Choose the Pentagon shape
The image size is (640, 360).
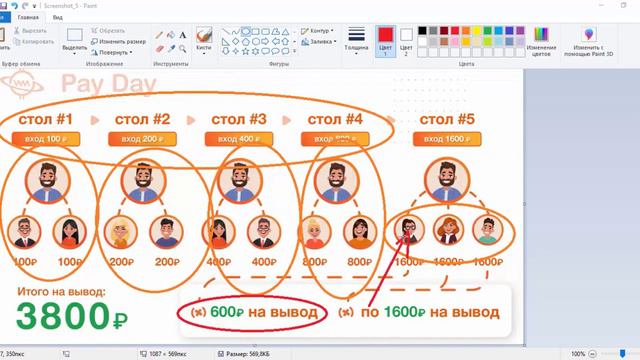pyautogui.click(x=246, y=42)
